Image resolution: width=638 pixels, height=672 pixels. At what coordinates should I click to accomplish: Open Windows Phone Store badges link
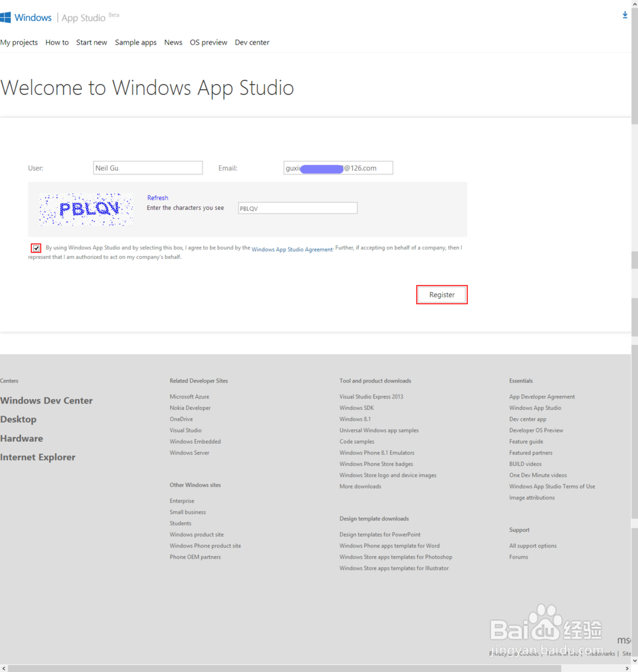tap(376, 464)
